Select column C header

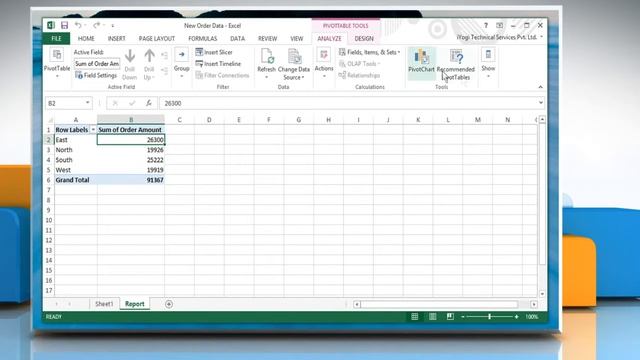[179, 120]
